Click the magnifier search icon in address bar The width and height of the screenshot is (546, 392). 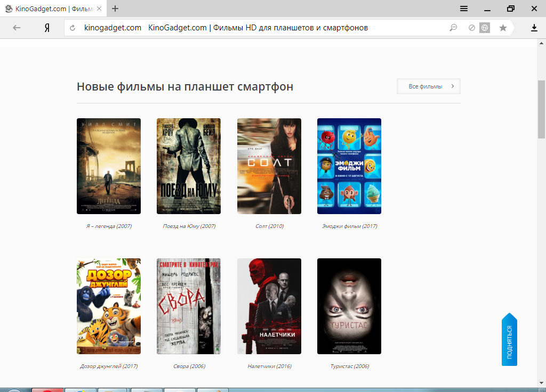[453, 28]
